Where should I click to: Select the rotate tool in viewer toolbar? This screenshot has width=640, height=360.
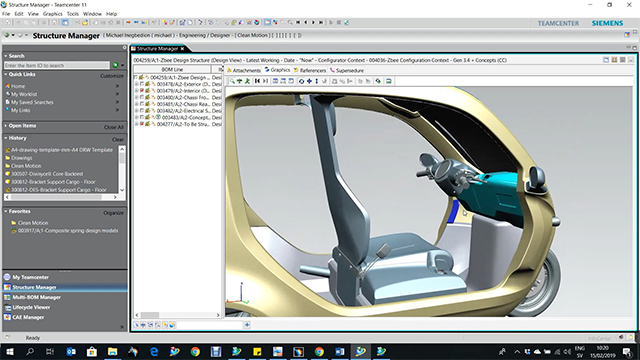(301, 81)
